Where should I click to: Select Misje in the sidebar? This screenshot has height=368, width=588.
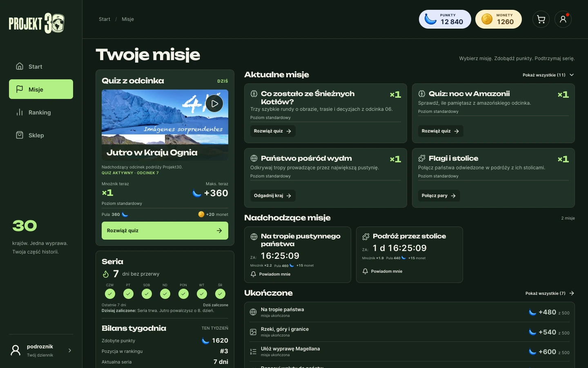pos(41,89)
